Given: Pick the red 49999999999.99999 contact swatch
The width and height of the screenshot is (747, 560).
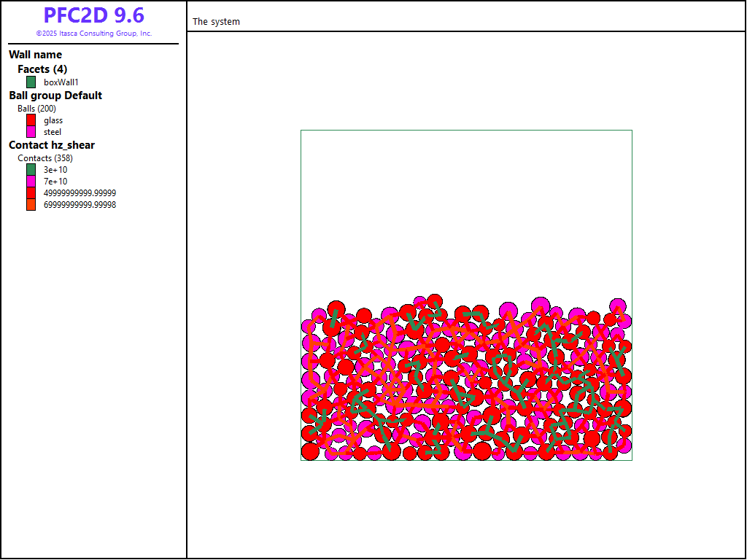Looking at the screenshot, I should tap(31, 193).
